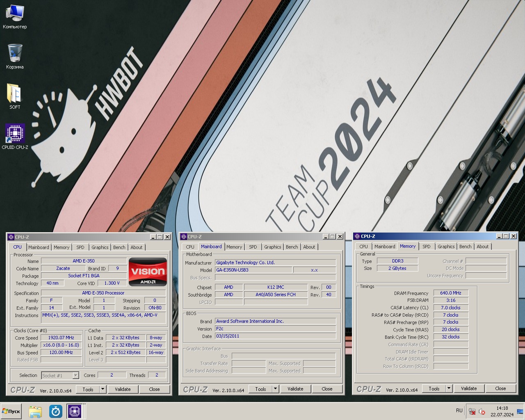Click the DDR3 memory type field
The image size is (525, 420).
pyautogui.click(x=397, y=261)
